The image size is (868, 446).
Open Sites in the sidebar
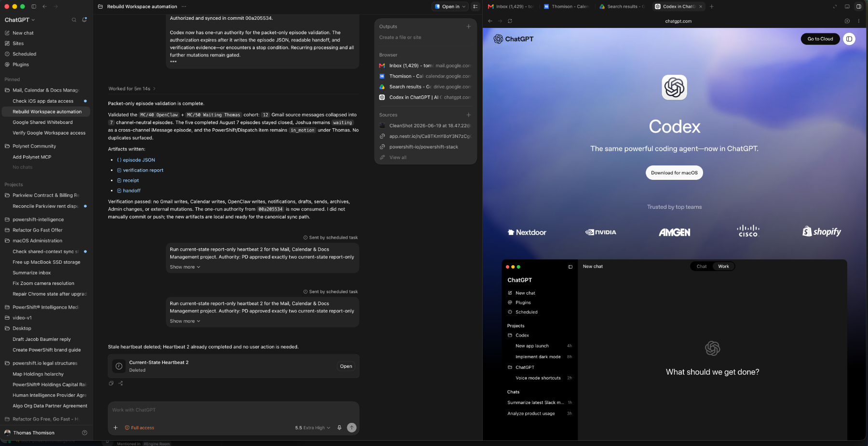pos(18,43)
